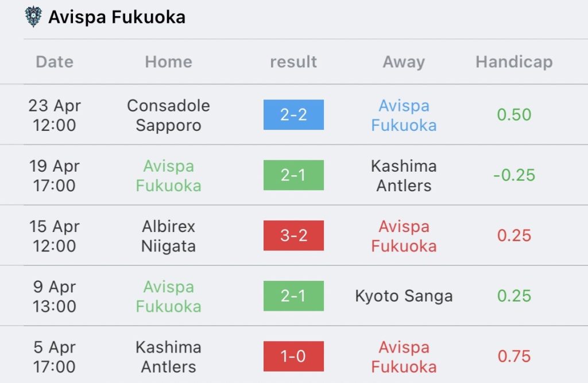Click the Consadole Sapporo home team
588x383 pixels.
pos(168,115)
